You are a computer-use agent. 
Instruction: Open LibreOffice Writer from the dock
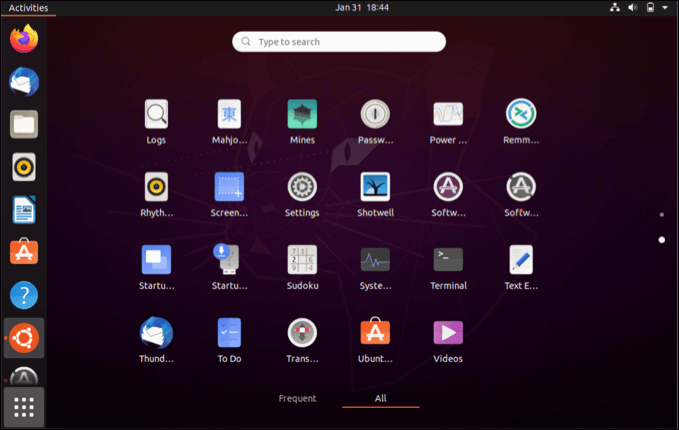(x=24, y=210)
